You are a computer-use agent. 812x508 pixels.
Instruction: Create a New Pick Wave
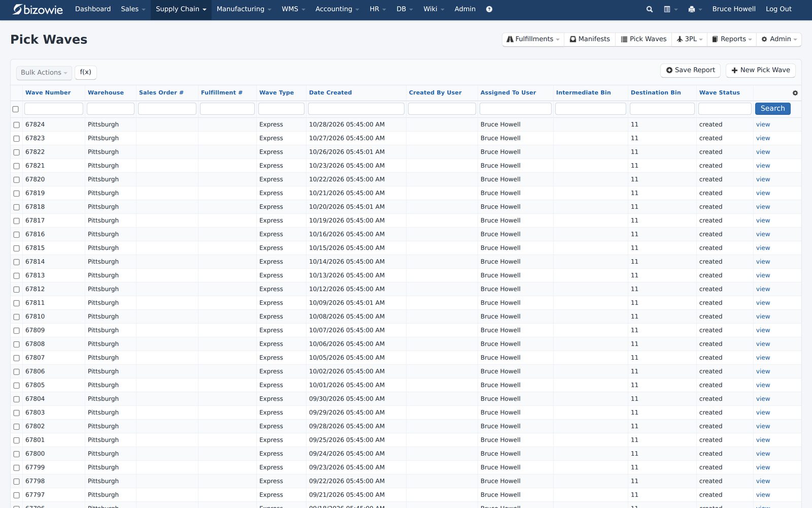[760, 70]
